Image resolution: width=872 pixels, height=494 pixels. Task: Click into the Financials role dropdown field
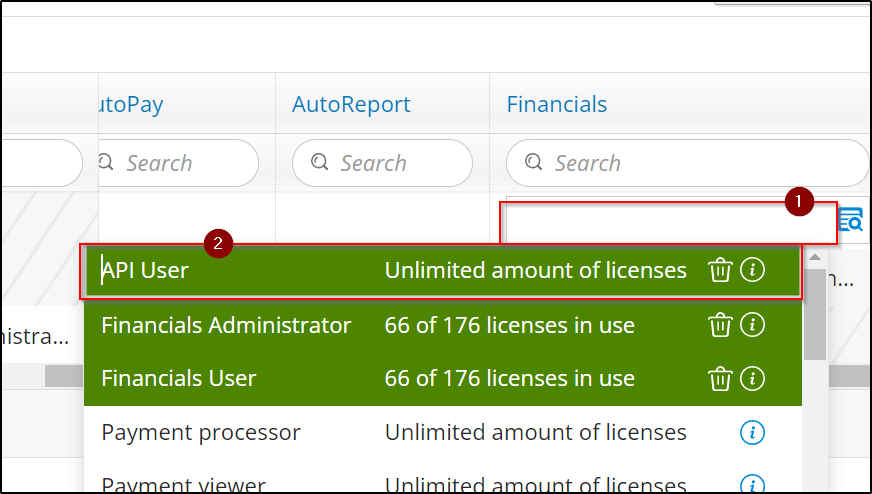668,221
